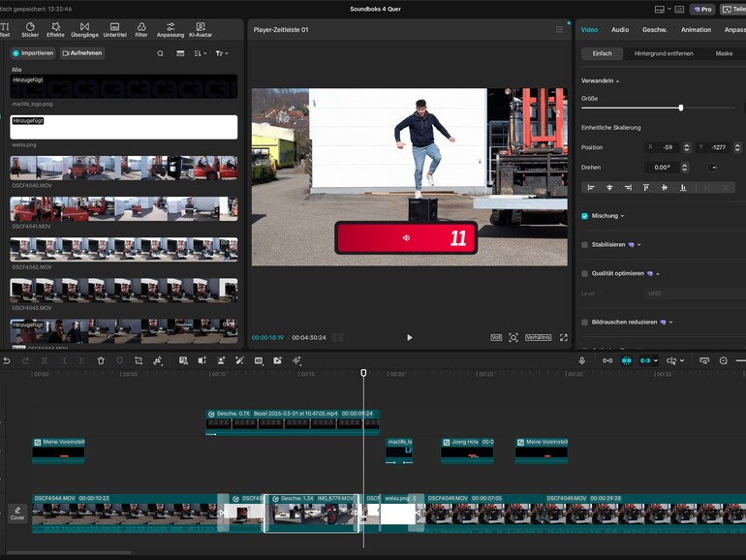Click the Importieren button

[x=33, y=53]
